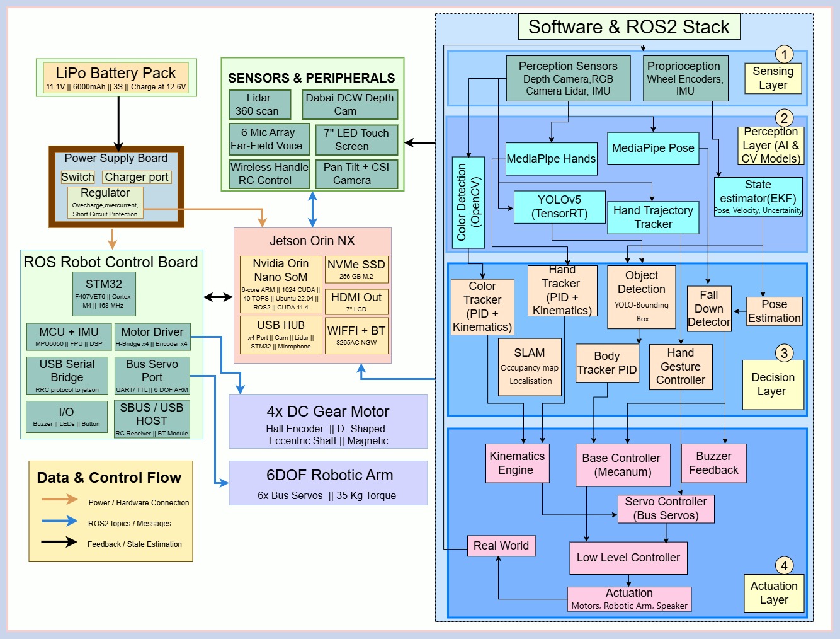Select the Fall Down Detector block
840x639 pixels.
point(709,308)
